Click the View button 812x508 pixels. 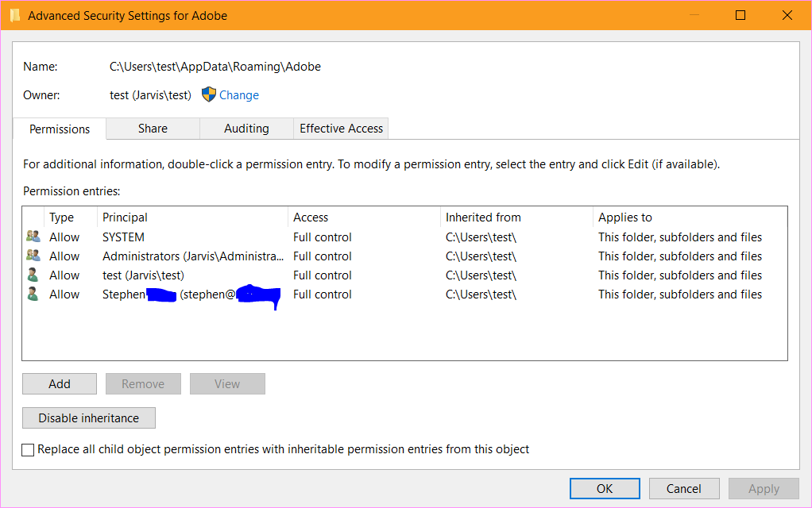coord(227,383)
